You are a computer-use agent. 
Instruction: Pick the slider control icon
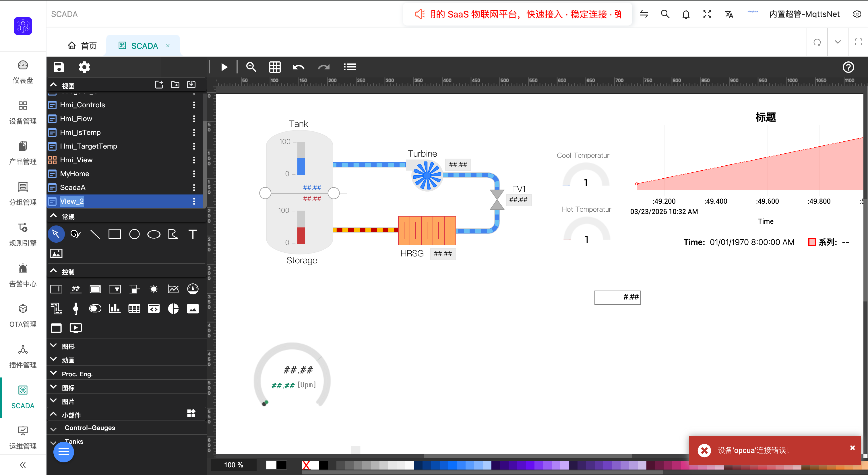pyautogui.click(x=75, y=308)
